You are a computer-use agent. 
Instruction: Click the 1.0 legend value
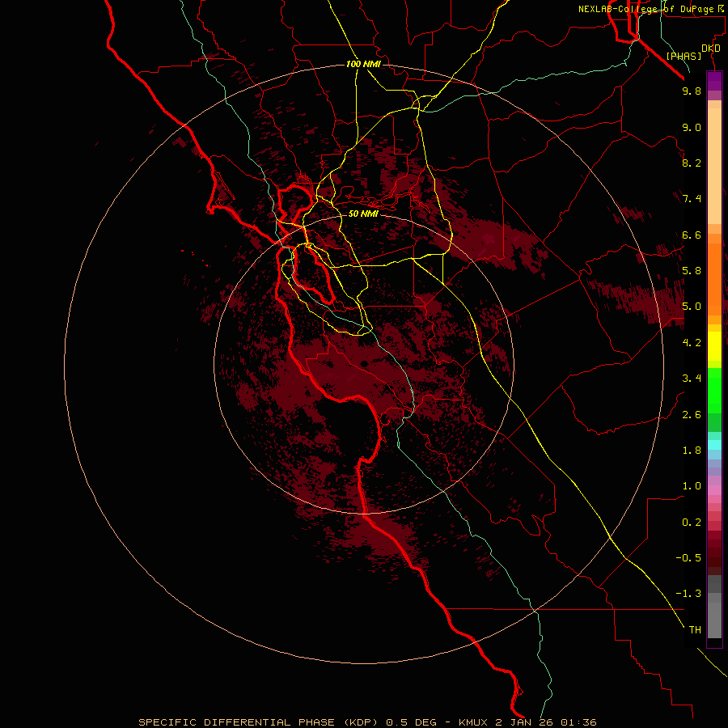[x=692, y=486]
